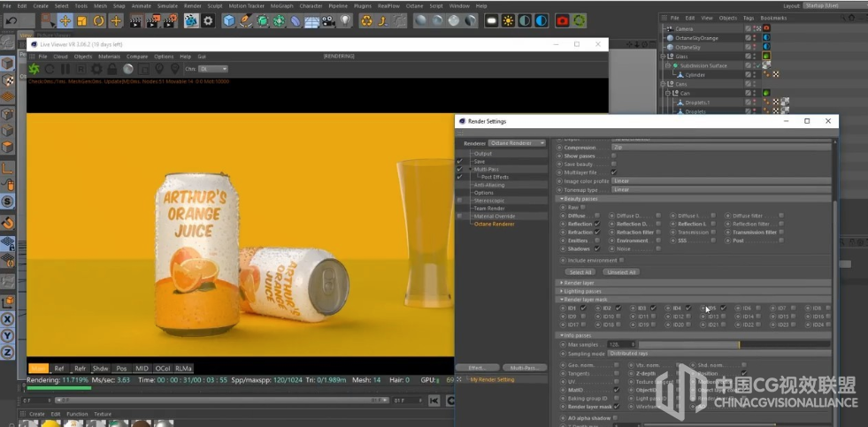The width and height of the screenshot is (868, 427).
Task: Click the Floor grid icon in toolbar
Action: (312, 21)
